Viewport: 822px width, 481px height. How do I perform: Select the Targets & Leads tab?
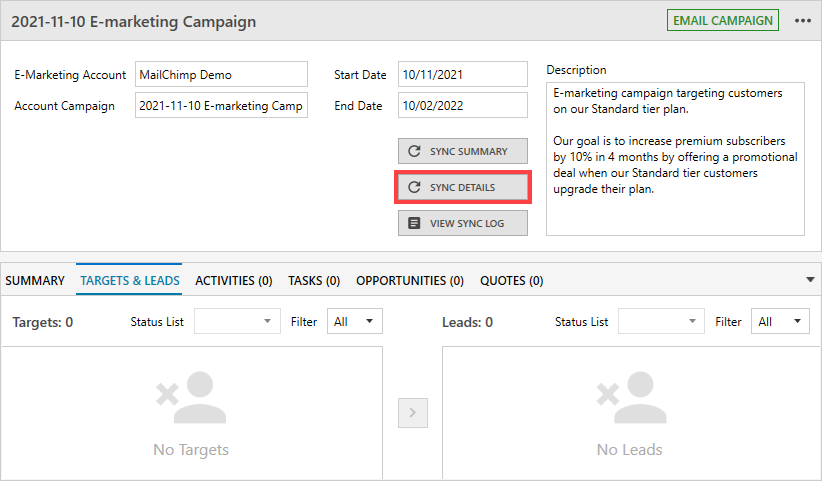tap(130, 281)
